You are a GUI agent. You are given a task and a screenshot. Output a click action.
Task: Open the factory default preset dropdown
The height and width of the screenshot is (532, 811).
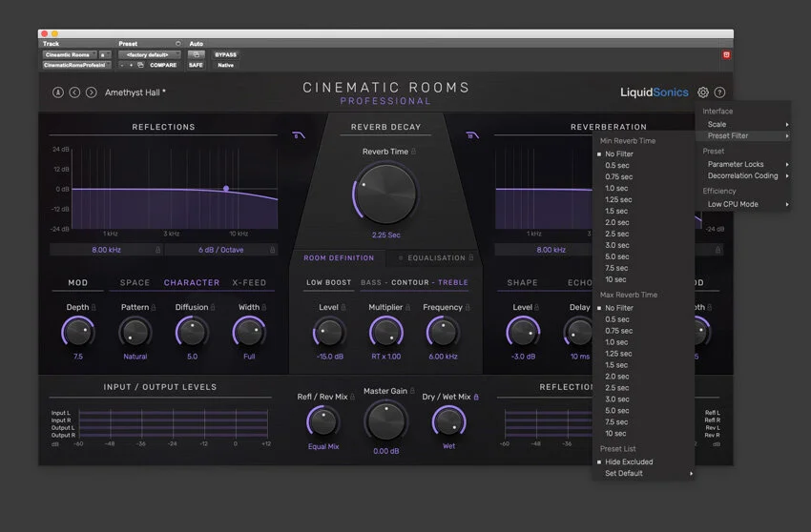150,54
